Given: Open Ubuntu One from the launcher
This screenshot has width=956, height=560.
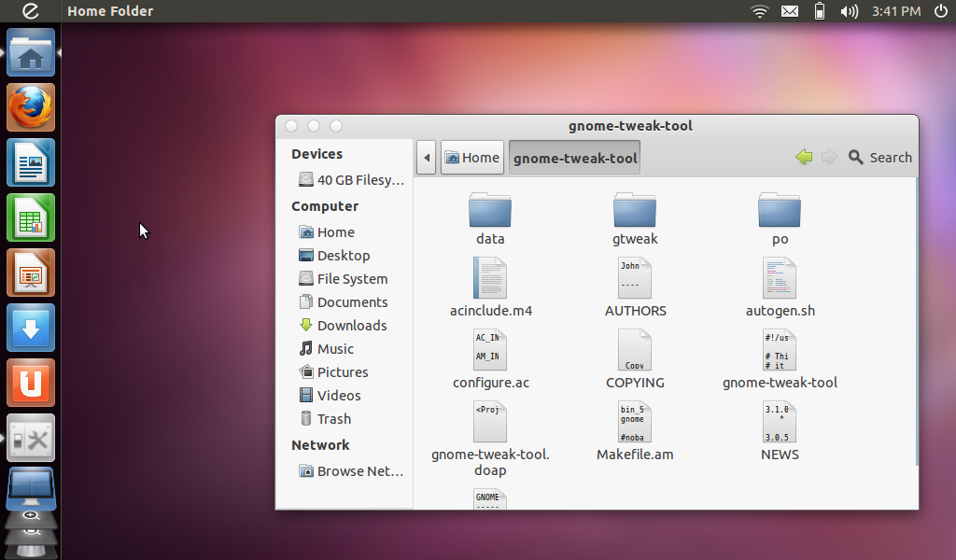Looking at the screenshot, I should (31, 383).
